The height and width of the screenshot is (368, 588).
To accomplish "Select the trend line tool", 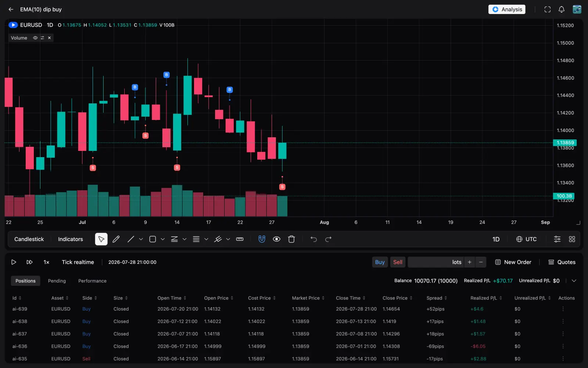I will [130, 239].
